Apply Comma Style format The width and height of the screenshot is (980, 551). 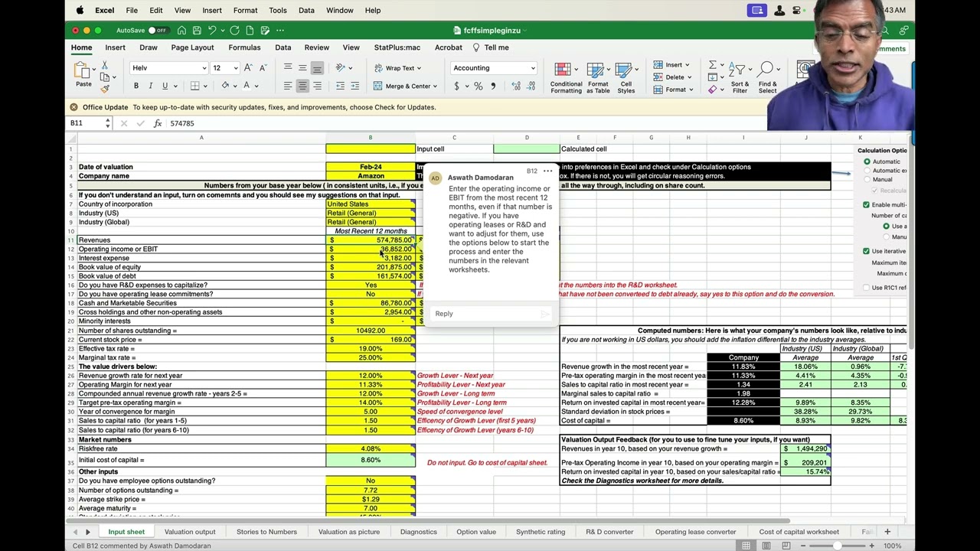point(495,86)
